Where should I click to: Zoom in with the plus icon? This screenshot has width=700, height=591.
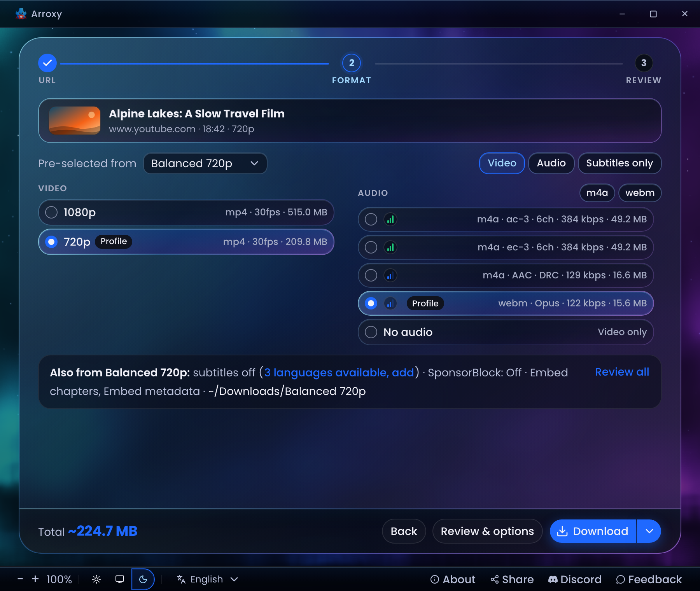tap(35, 579)
